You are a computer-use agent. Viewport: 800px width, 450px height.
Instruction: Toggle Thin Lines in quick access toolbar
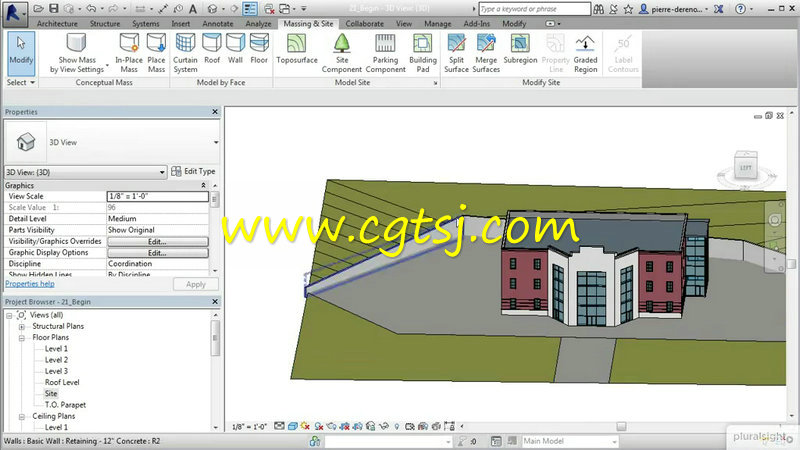coord(250,9)
